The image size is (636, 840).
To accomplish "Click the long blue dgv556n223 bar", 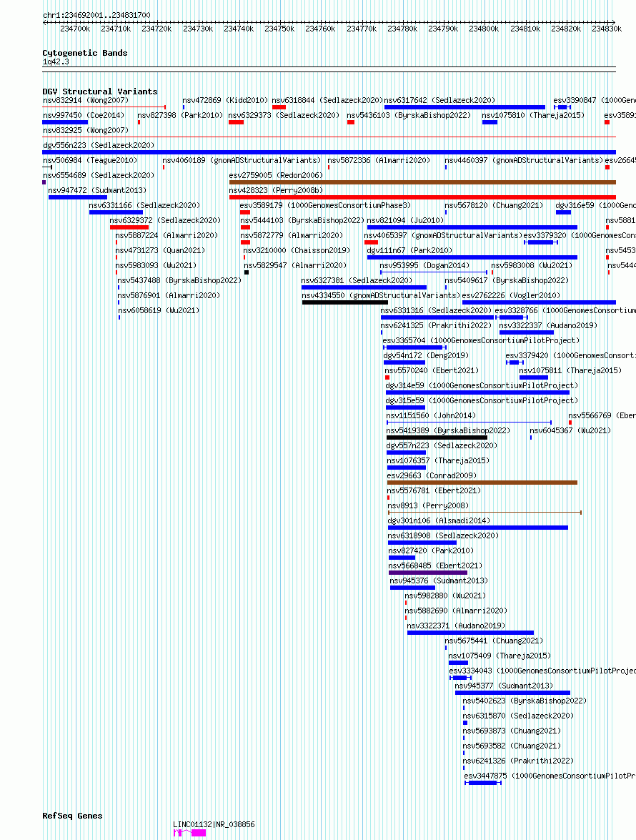I will [x=329, y=153].
